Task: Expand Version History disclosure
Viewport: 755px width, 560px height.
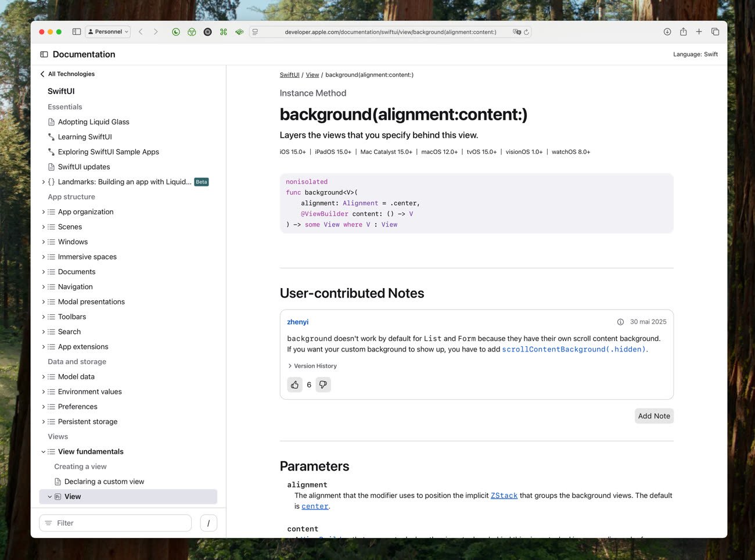Action: 312,367
